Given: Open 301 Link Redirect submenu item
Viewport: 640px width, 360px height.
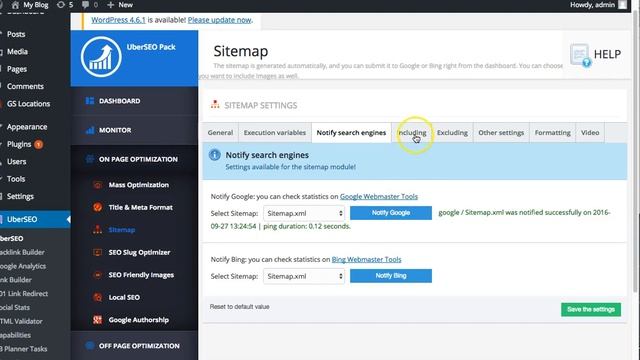Looking at the screenshot, I should 24,293.
